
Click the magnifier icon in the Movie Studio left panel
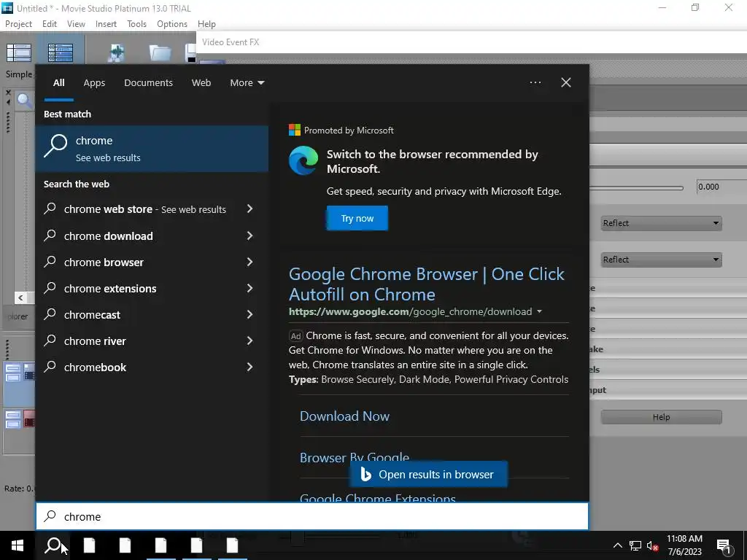25,101
